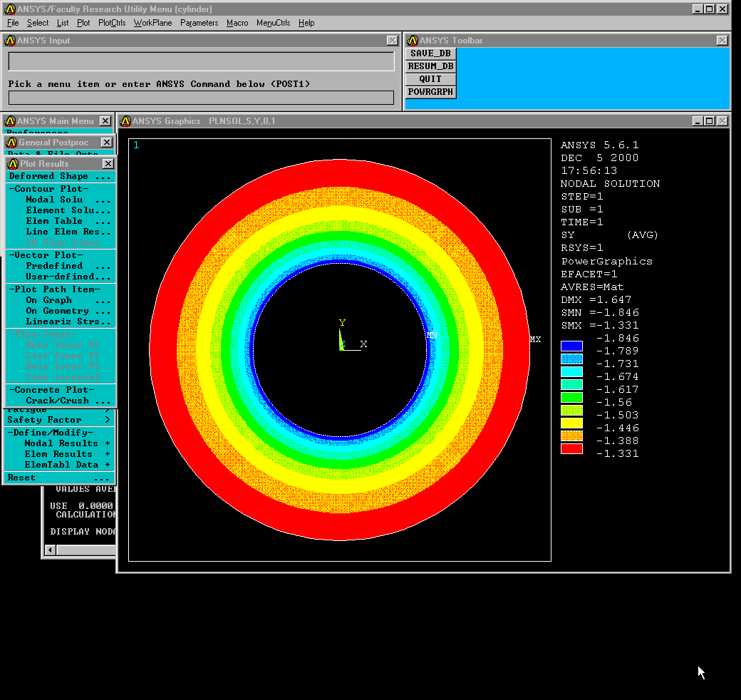
Task: Maximize the ANSYS Graphics window
Action: (710, 121)
